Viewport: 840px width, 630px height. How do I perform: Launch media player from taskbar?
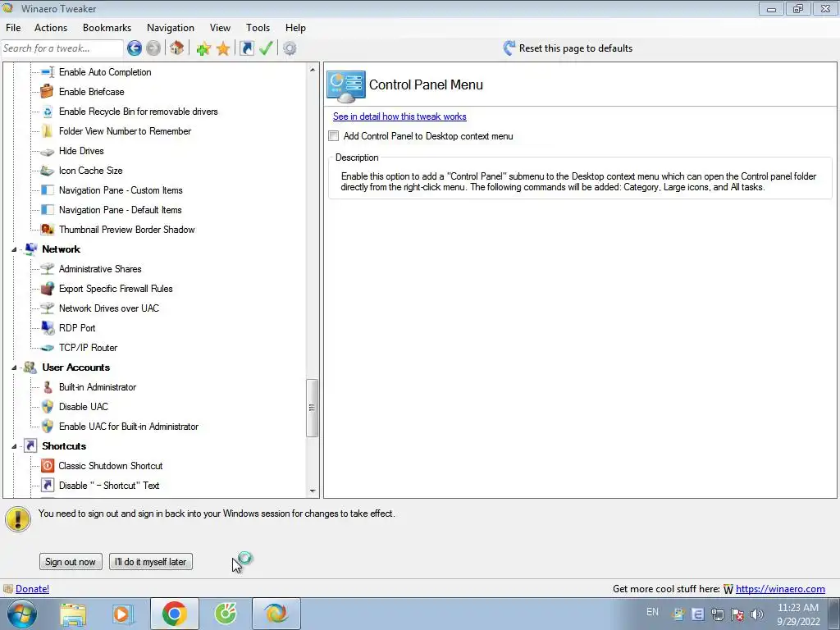123,614
